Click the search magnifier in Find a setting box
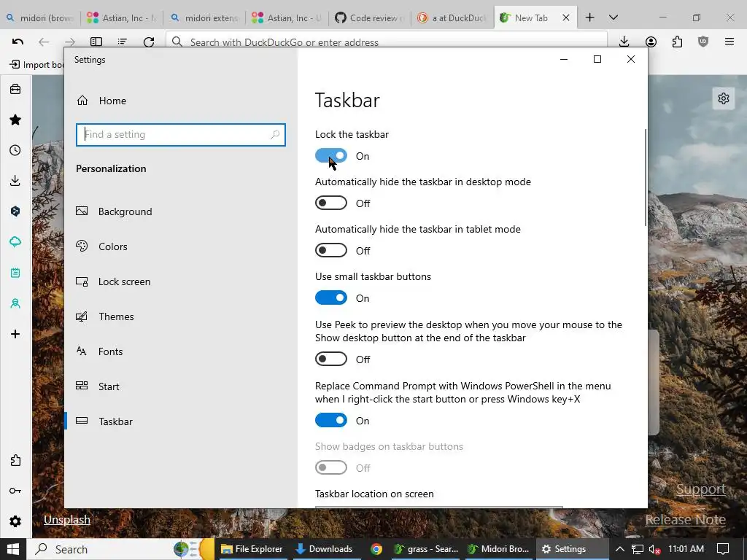This screenshot has height=560, width=747. [x=275, y=135]
